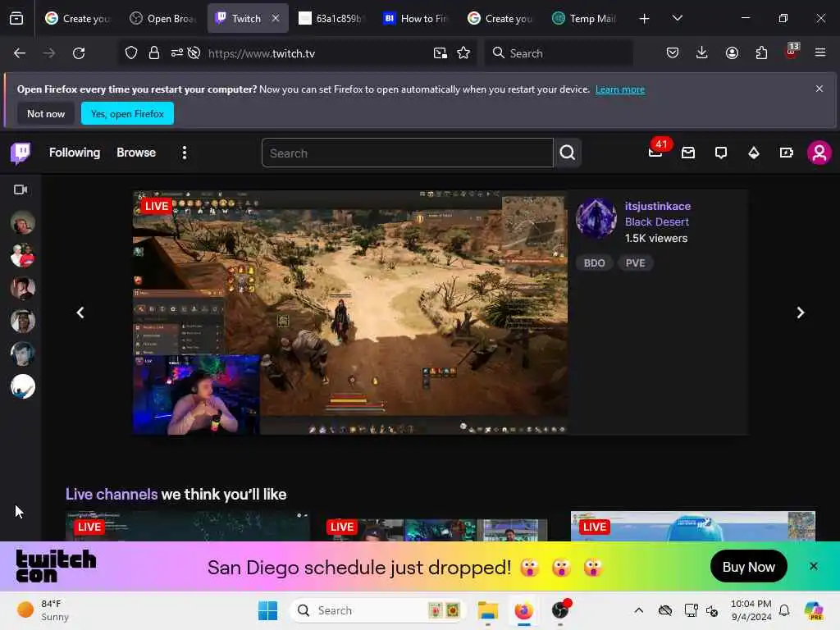Select the PVE tag

[636, 263]
